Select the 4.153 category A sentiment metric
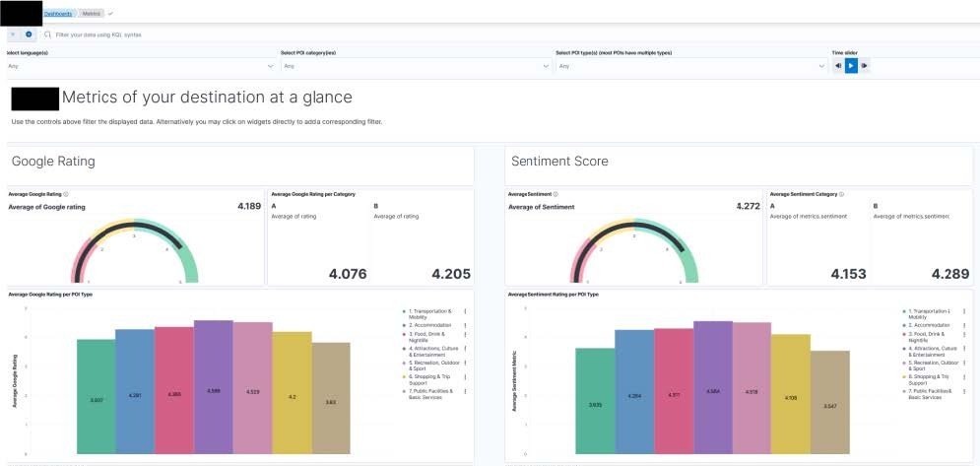980x466 pixels. click(848, 273)
